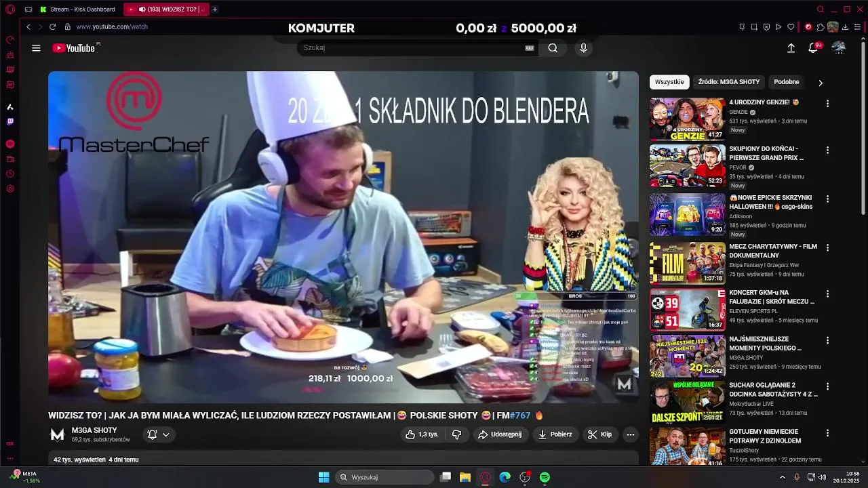Open options for SUCHAR OGLĄDANIE 2 video
868x488 pixels.
[x=827, y=386]
